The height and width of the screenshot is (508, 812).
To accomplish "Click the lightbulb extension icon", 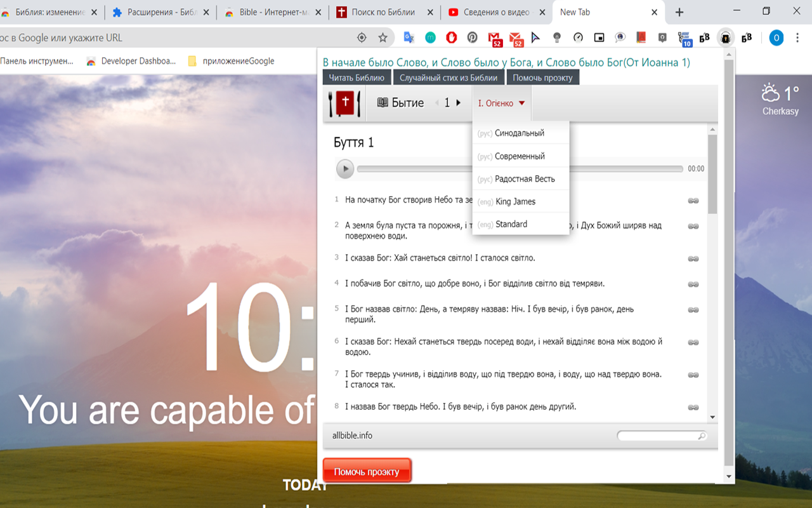I will click(x=557, y=37).
